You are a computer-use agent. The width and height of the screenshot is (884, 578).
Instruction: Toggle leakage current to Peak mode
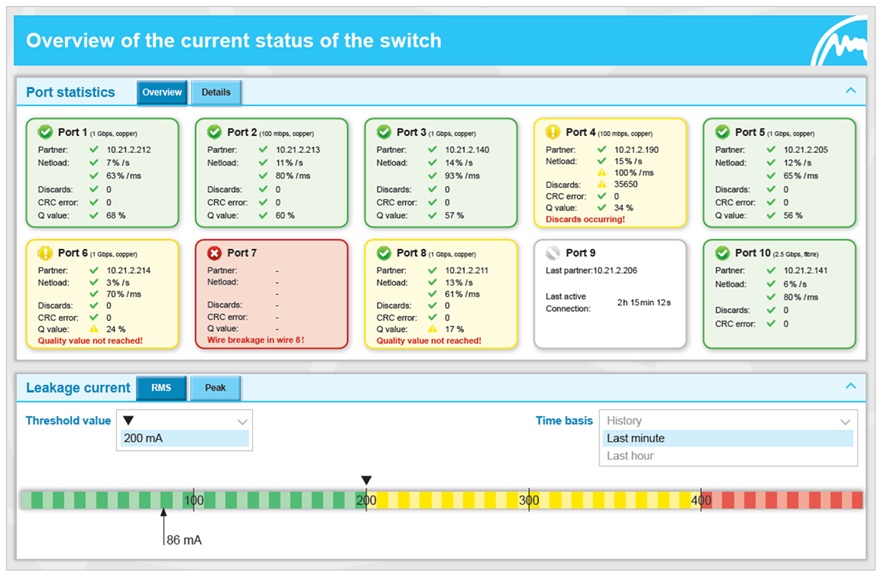[215, 388]
